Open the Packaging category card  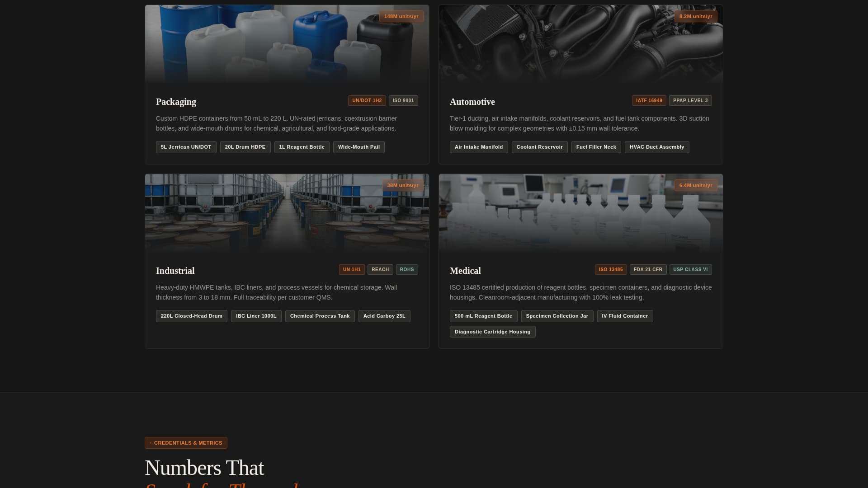point(287,84)
